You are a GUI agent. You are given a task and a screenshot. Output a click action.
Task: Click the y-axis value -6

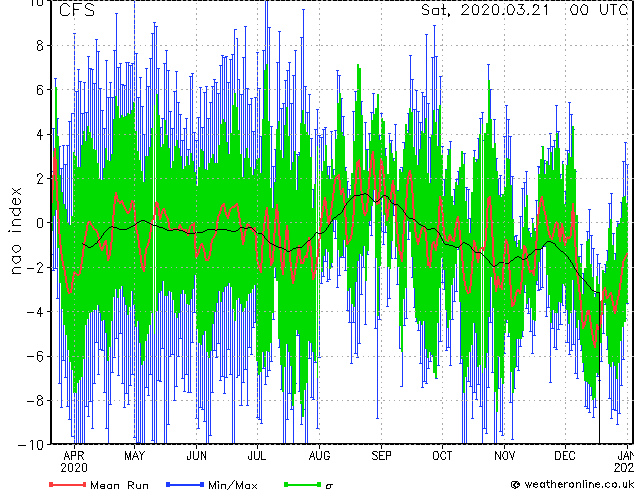point(35,356)
